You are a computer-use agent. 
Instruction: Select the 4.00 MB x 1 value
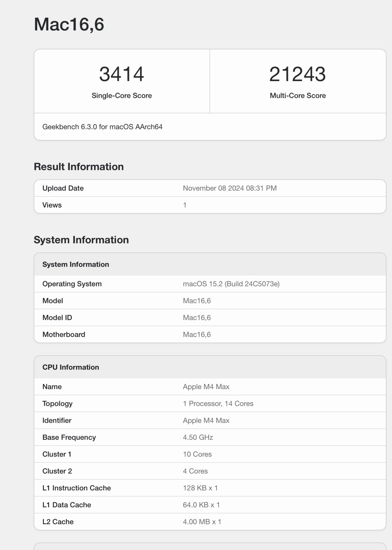tap(202, 522)
